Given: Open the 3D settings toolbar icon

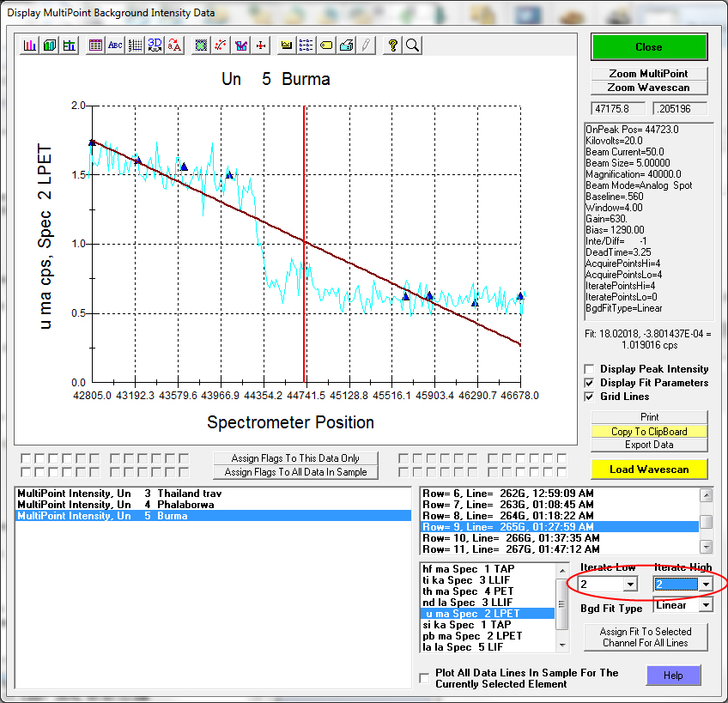Looking at the screenshot, I should tap(155, 45).
